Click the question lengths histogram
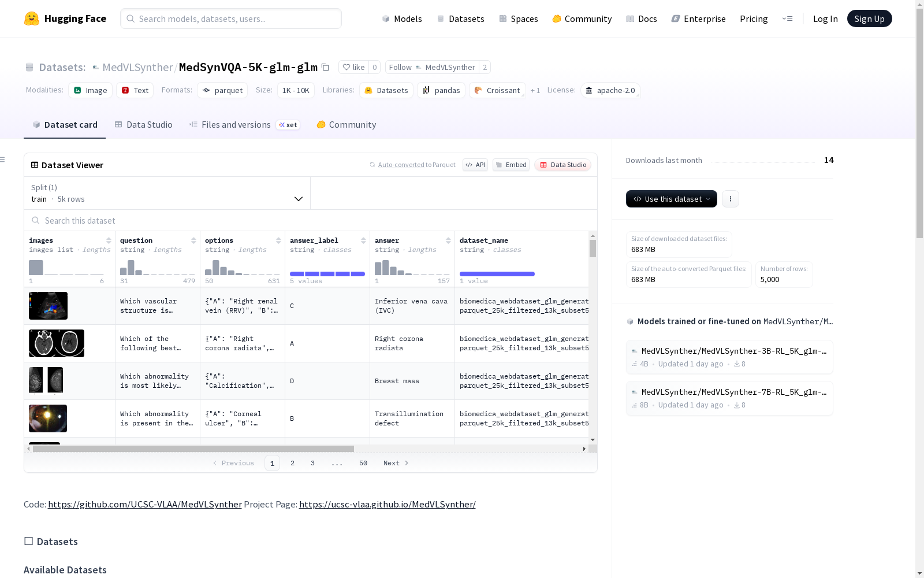 [x=158, y=267]
